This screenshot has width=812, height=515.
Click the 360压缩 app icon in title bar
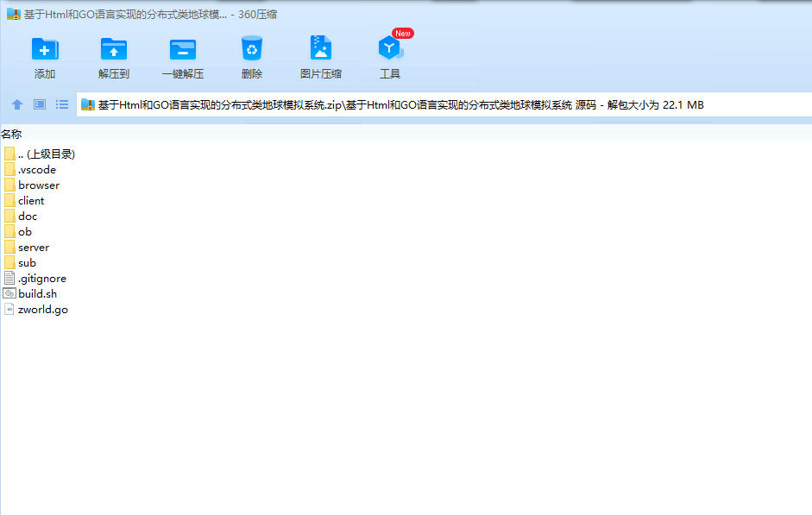14,14
